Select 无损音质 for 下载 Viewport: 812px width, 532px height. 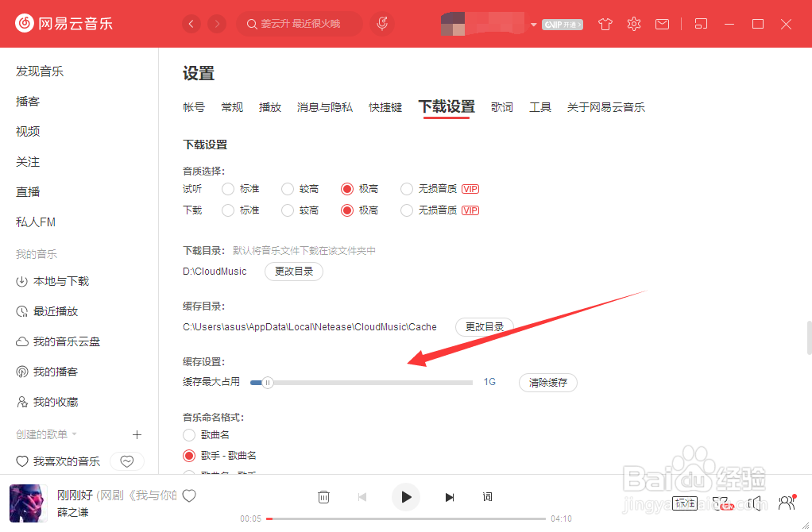pyautogui.click(x=407, y=210)
